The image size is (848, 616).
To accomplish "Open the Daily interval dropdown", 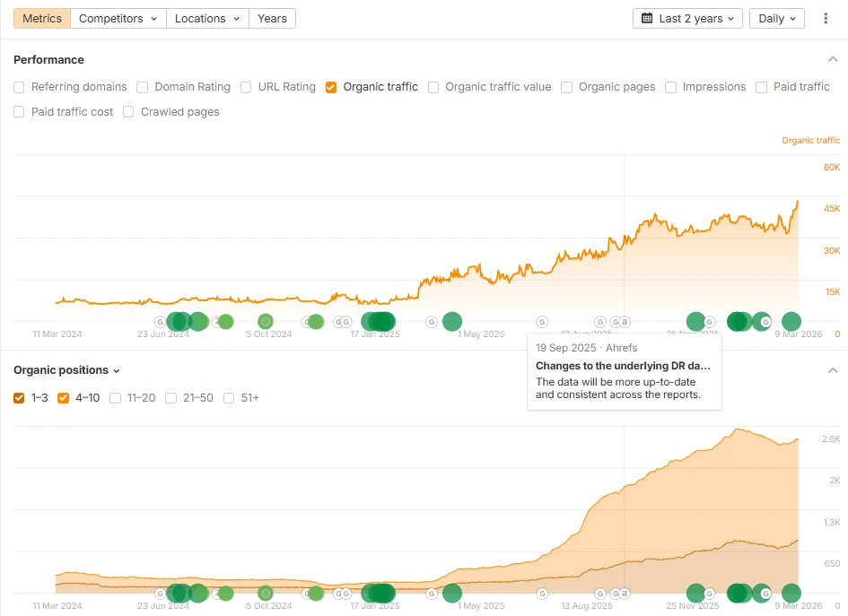I will click(x=777, y=18).
